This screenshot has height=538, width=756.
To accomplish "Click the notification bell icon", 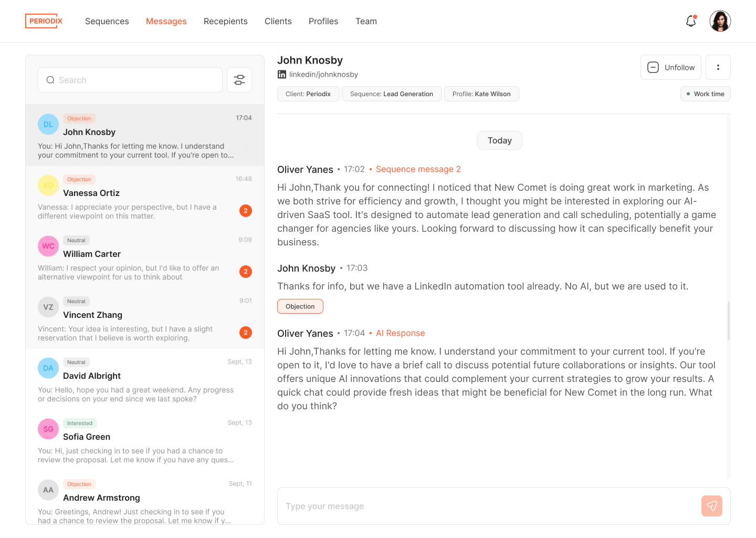I will tap(691, 21).
